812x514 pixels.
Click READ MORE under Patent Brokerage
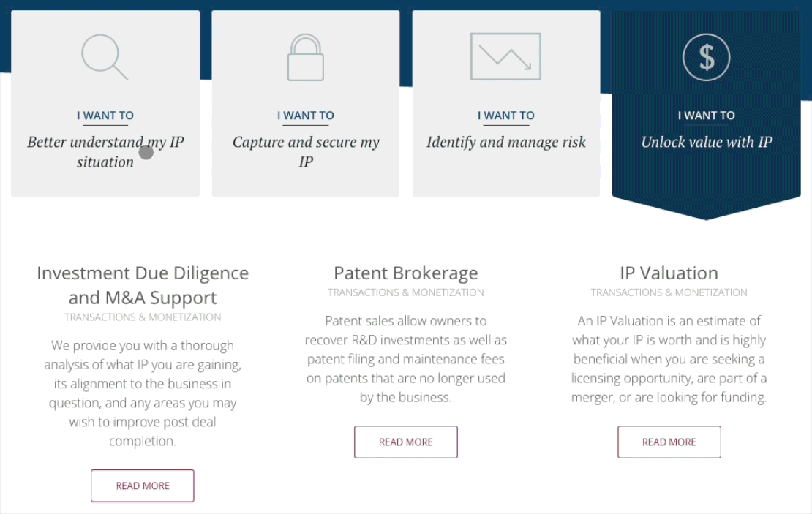(406, 442)
